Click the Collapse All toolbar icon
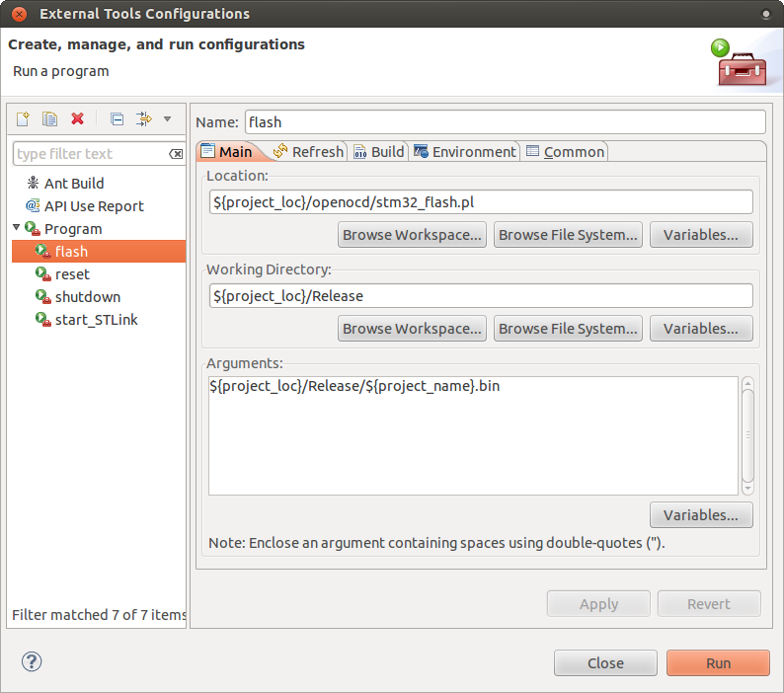The width and height of the screenshot is (784, 693). [117, 119]
